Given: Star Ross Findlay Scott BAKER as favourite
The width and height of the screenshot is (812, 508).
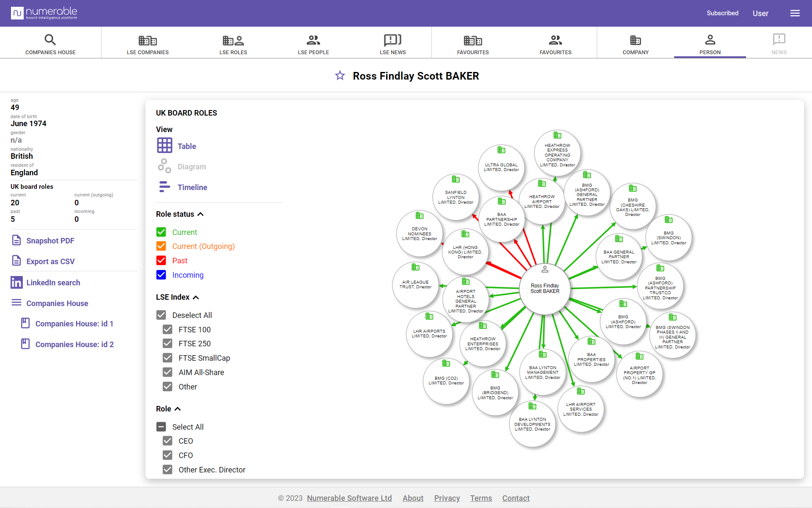Looking at the screenshot, I should point(340,76).
